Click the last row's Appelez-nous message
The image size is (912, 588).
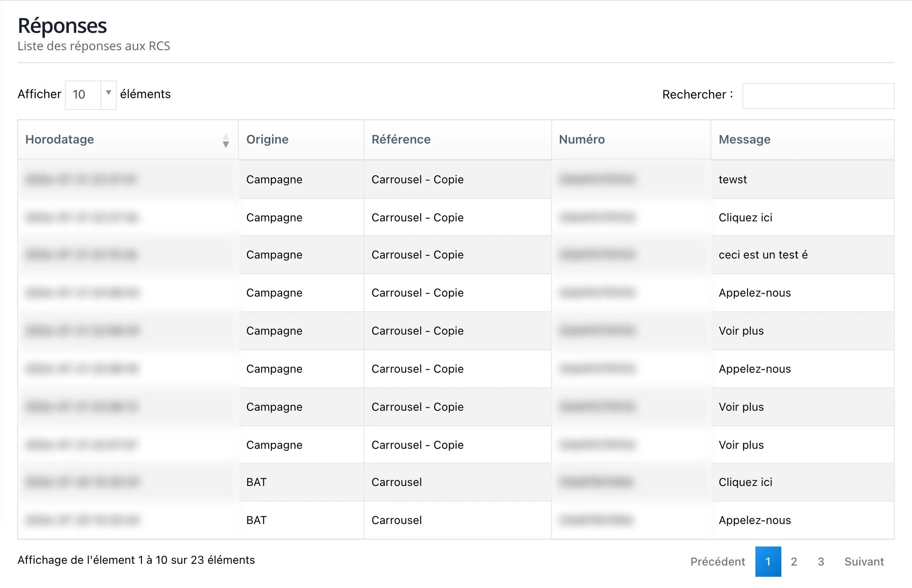coord(755,520)
